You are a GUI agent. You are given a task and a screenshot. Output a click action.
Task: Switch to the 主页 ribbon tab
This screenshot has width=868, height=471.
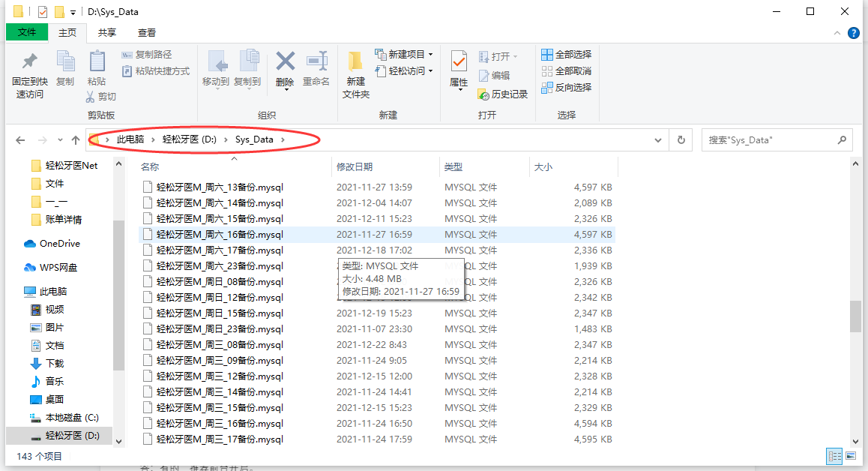[67, 33]
